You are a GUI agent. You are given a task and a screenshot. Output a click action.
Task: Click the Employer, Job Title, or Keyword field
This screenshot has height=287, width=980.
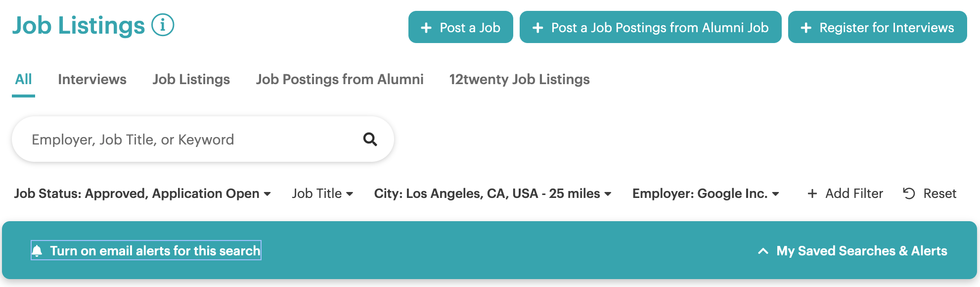click(x=203, y=139)
